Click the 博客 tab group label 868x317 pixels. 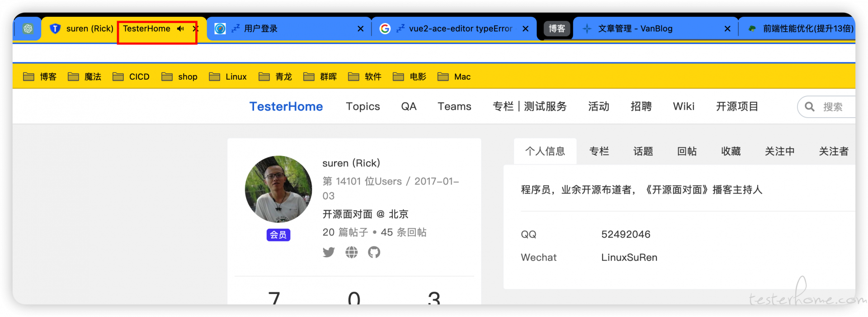tap(557, 28)
